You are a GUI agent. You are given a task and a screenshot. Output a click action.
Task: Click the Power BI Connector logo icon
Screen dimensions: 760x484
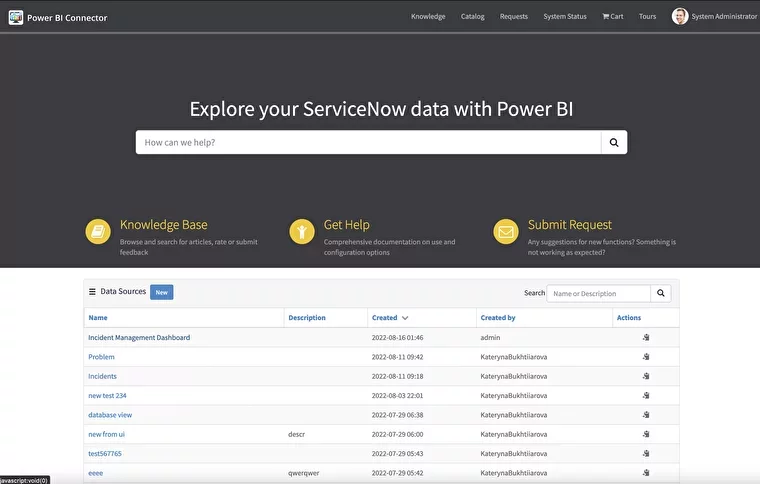pyautogui.click(x=15, y=17)
